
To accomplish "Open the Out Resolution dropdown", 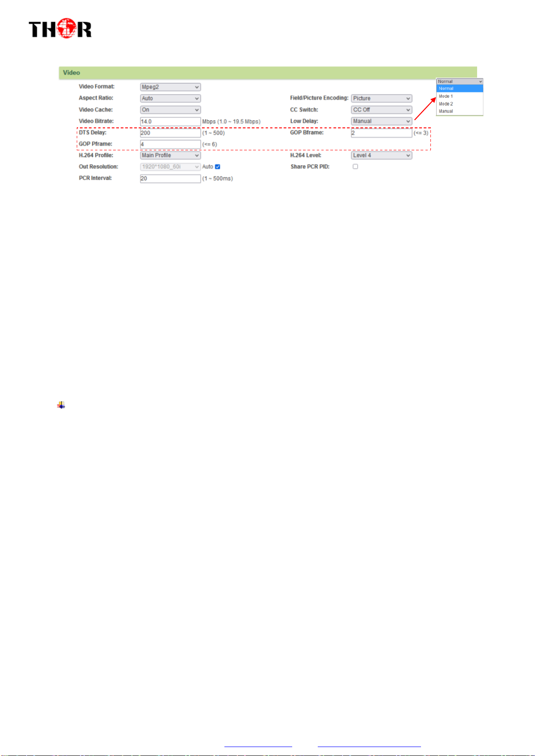I will [170, 167].
